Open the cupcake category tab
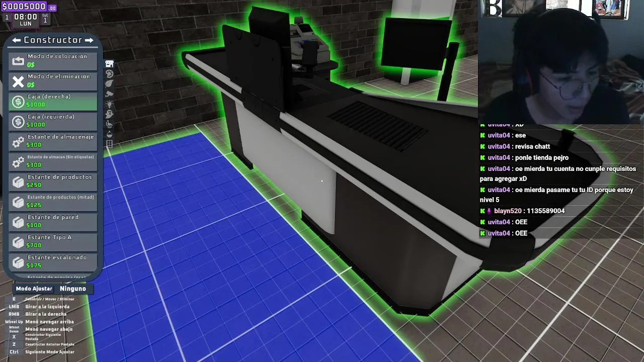This screenshot has height=362, width=644. [x=109, y=134]
